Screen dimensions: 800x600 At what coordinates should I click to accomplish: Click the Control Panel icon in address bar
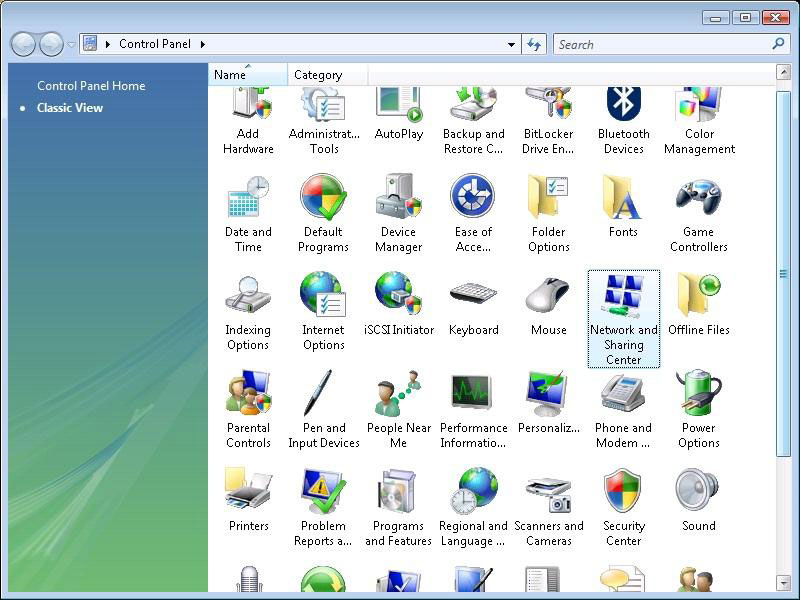90,43
